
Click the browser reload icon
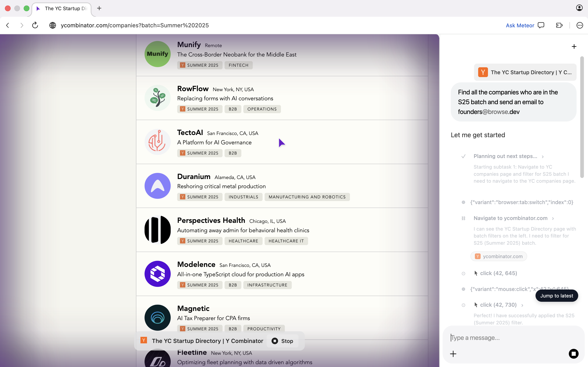point(35,25)
